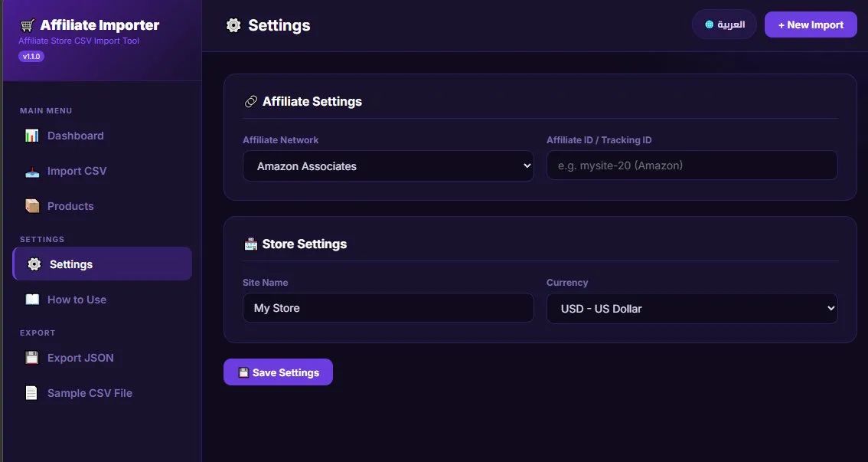Start a New Import

(811, 25)
